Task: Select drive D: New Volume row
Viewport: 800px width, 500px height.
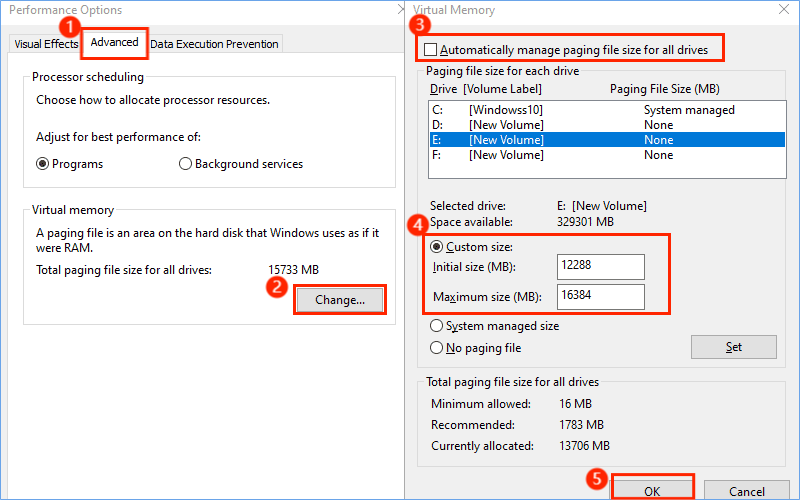Action: coord(607,125)
